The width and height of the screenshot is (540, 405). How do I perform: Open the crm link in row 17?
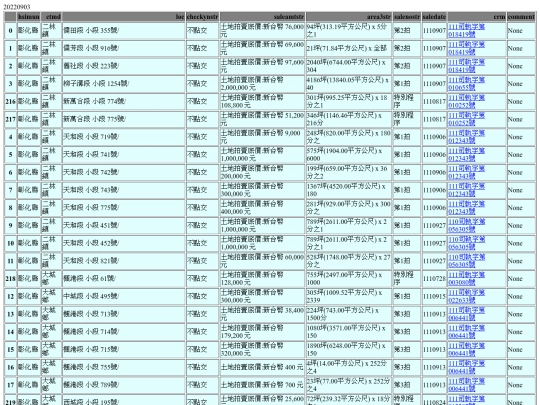click(466, 385)
